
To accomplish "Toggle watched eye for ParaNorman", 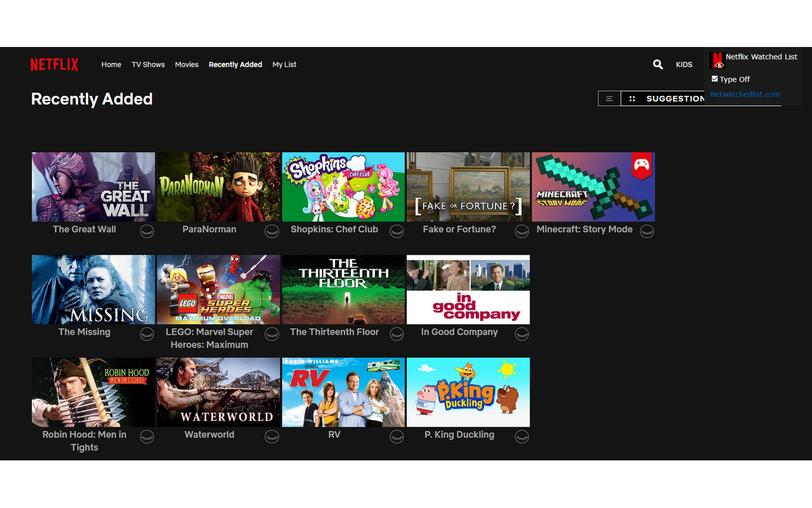I will point(272,231).
